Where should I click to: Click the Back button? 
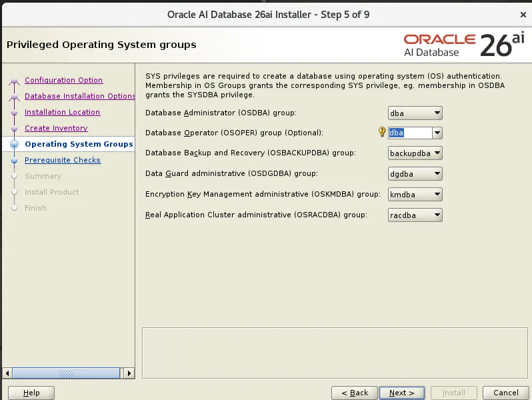[355, 393]
